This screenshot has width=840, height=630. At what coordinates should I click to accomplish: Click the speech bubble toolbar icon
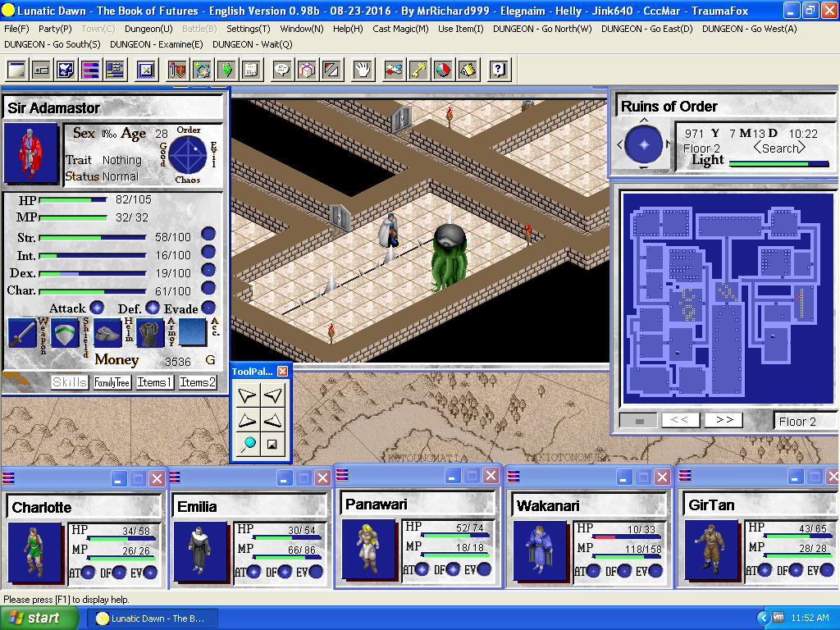point(282,70)
